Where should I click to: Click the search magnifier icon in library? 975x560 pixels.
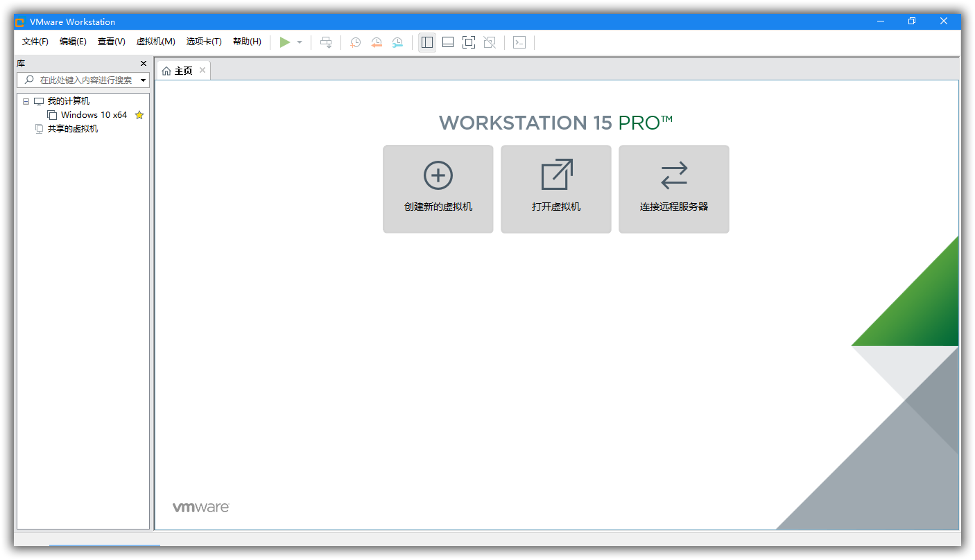coord(29,80)
